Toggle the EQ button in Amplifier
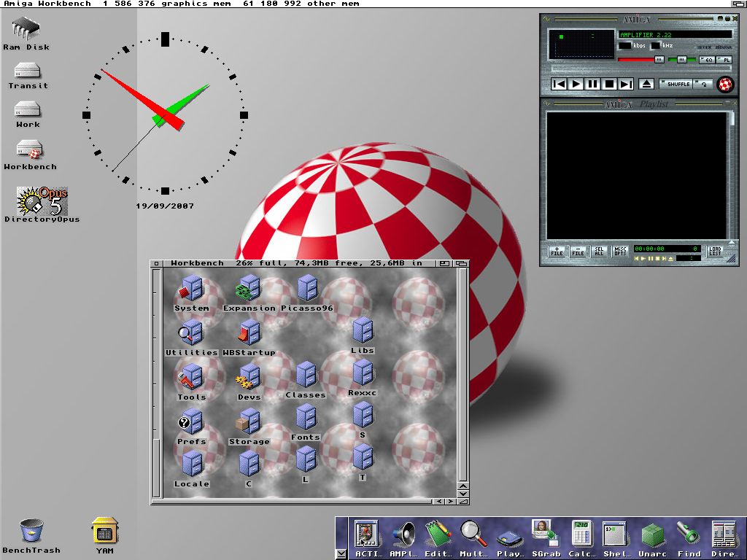Screen dimensions: 747x560 tap(707, 60)
